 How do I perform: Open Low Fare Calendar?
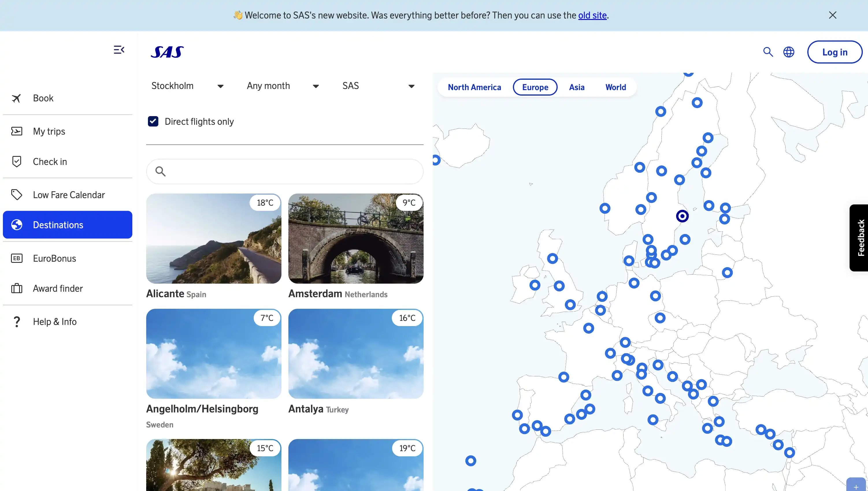[x=68, y=195]
